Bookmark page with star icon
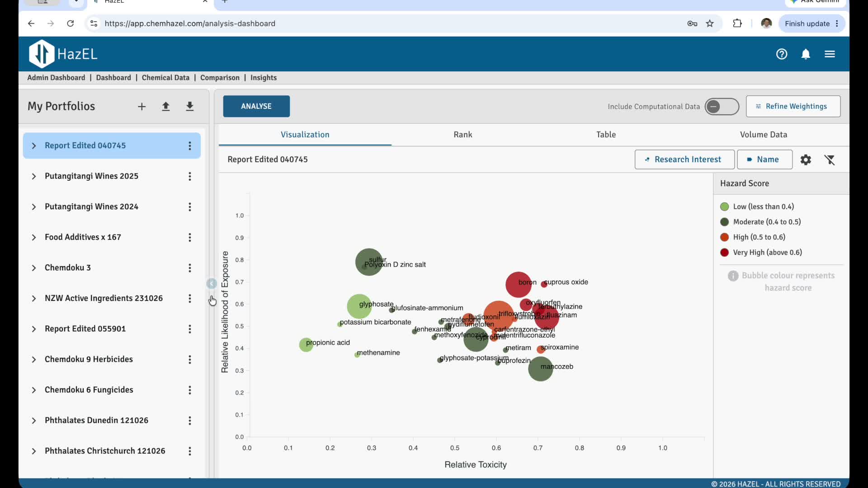 tap(710, 23)
